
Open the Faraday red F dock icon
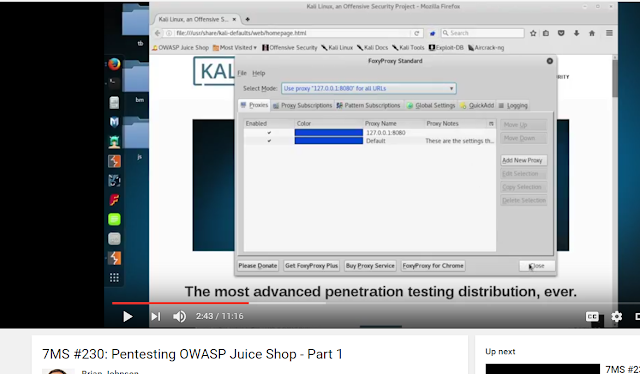click(x=114, y=200)
